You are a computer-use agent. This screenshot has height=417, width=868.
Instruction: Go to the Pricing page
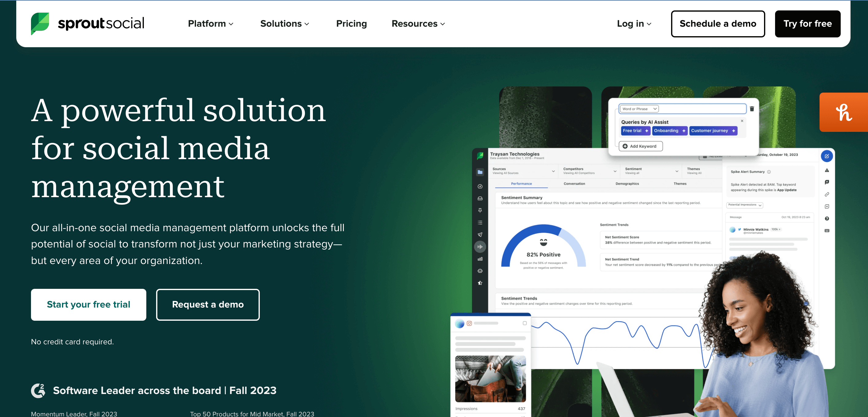point(351,24)
